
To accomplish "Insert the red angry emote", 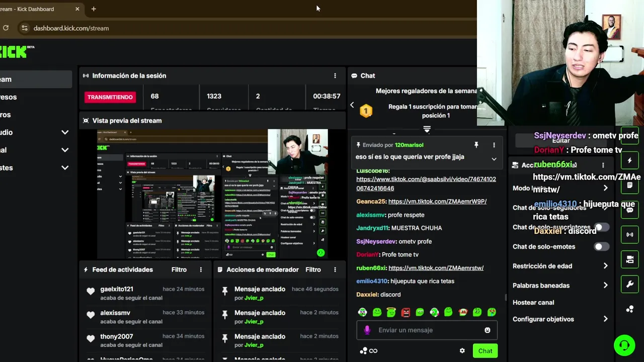I will (406, 312).
